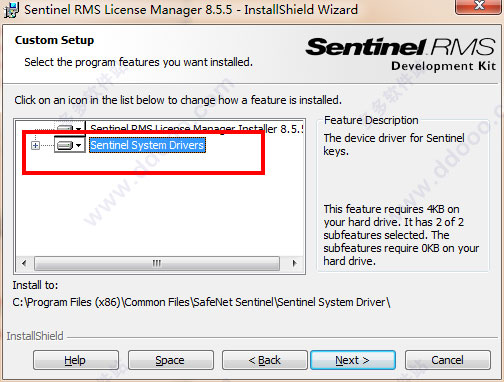Viewport: 504px width, 382px height.
Task: Proceed with the Next > button
Action: [353, 360]
